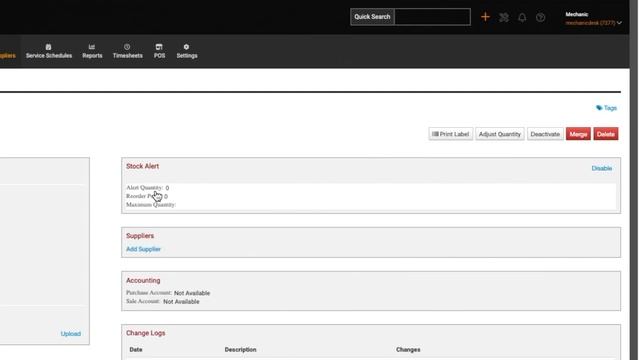The image size is (640, 360).
Task: Open Reports menu
Action: [92, 51]
